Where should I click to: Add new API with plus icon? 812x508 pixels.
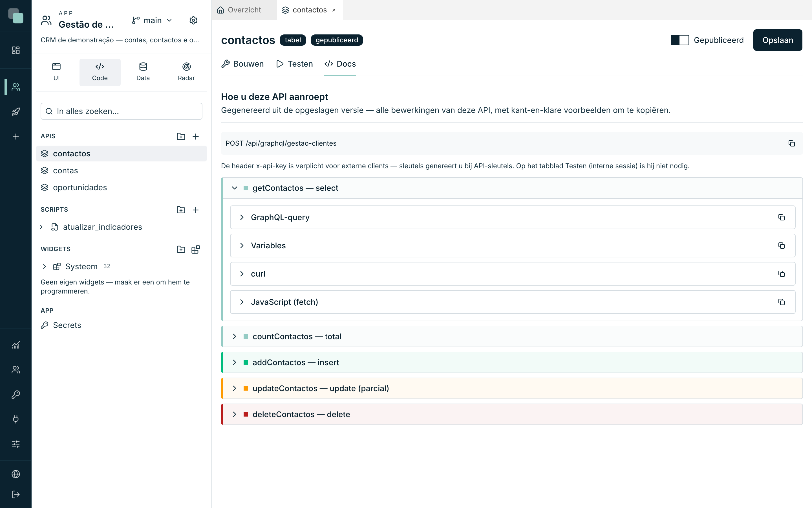coord(196,136)
